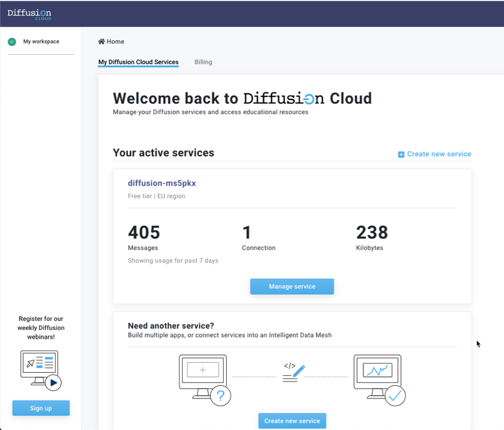Viewport: 504px width, 430px height.
Task: Click the webinar play icon in sidebar
Action: tap(54, 383)
